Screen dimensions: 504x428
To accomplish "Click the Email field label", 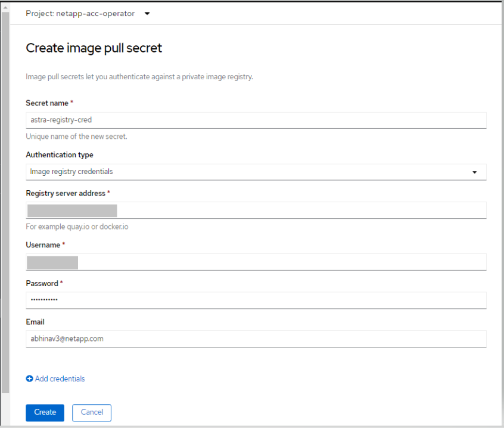I will (35, 322).
